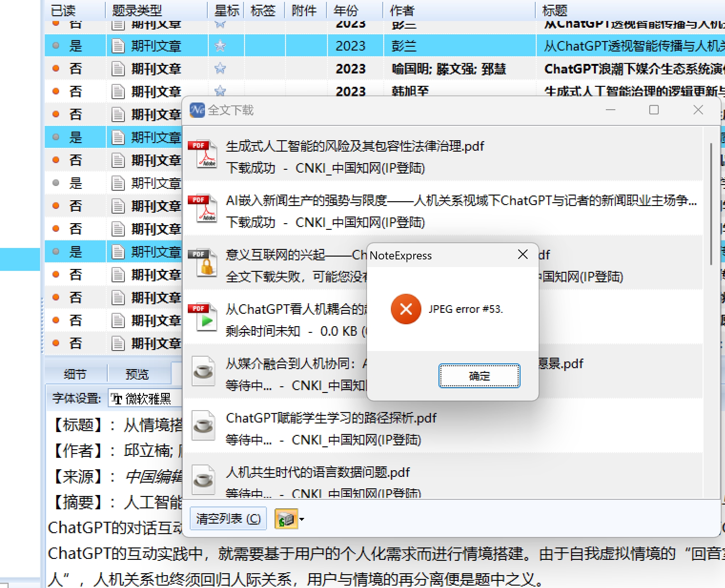Click waiting cup icon of 人机共生时代的语言数据问题.pdf
Screen dimensions: 725x588
tap(204, 480)
